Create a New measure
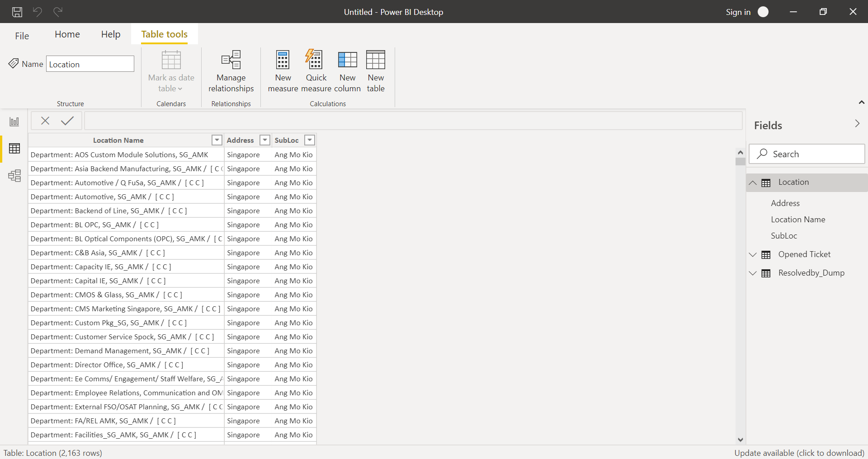Image resolution: width=868 pixels, height=459 pixels. [x=283, y=71]
